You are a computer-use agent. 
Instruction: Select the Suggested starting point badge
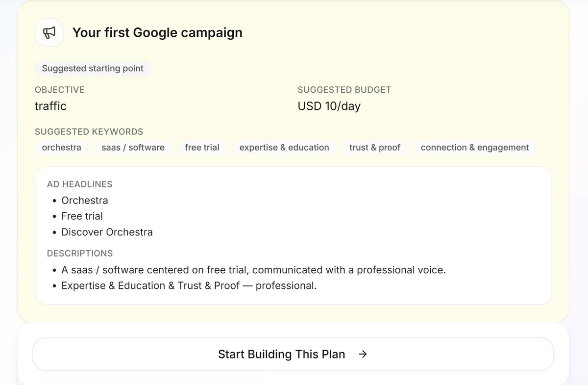pos(93,68)
